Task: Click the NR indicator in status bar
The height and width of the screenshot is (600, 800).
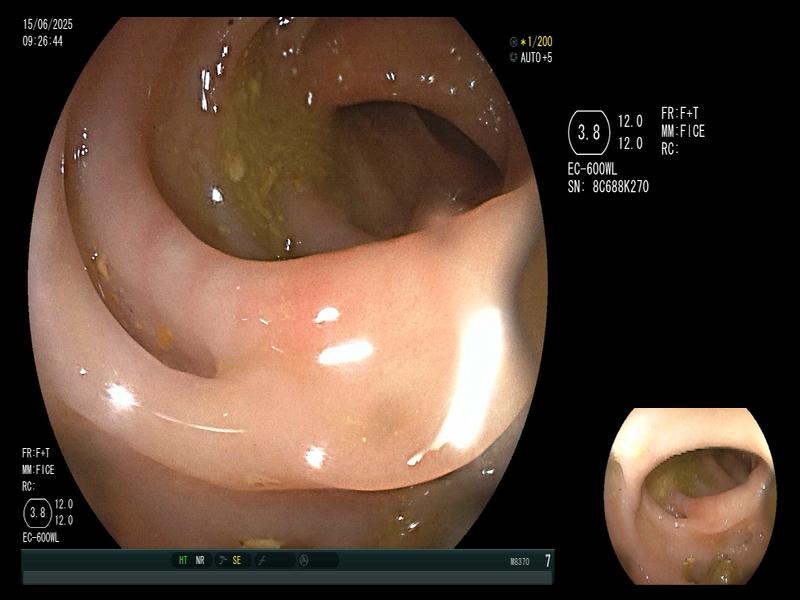Action: click(200, 560)
